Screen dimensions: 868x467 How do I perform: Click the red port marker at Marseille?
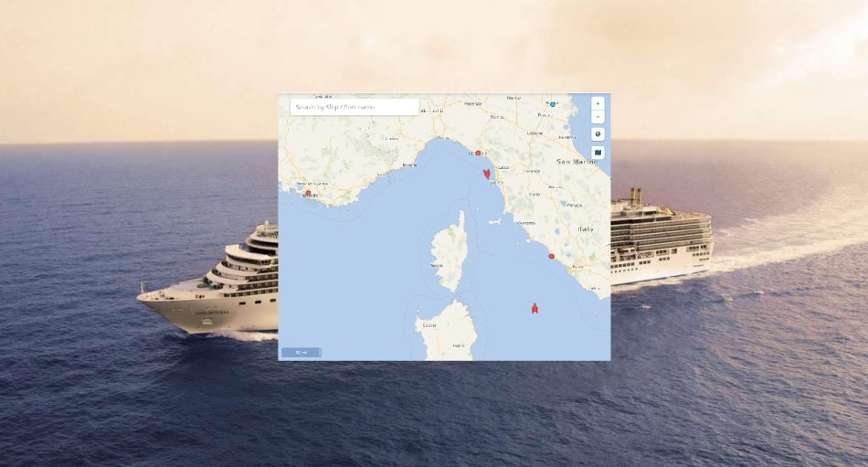[309, 194]
